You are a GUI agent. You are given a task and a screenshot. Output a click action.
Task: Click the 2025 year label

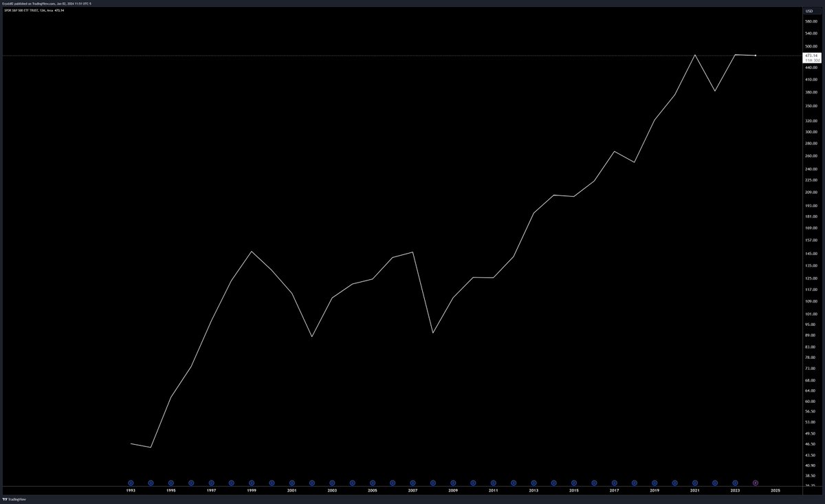[x=775, y=490]
